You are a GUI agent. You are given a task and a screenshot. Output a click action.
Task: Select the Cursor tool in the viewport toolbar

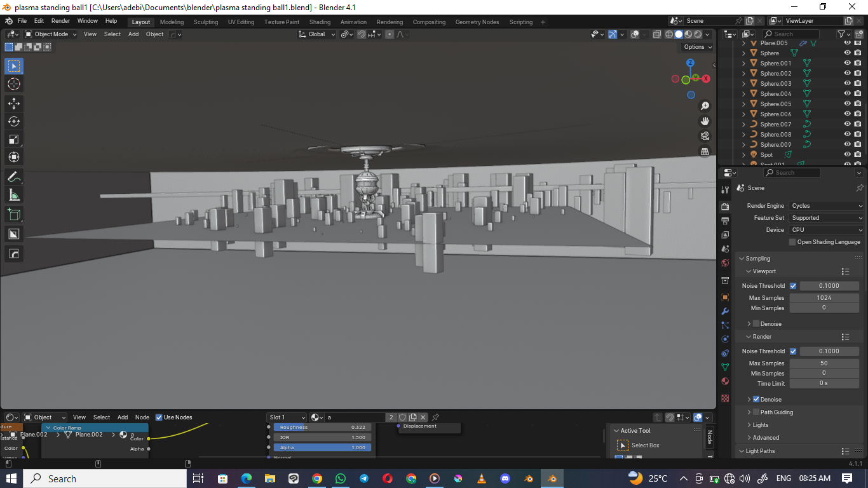tap(14, 84)
